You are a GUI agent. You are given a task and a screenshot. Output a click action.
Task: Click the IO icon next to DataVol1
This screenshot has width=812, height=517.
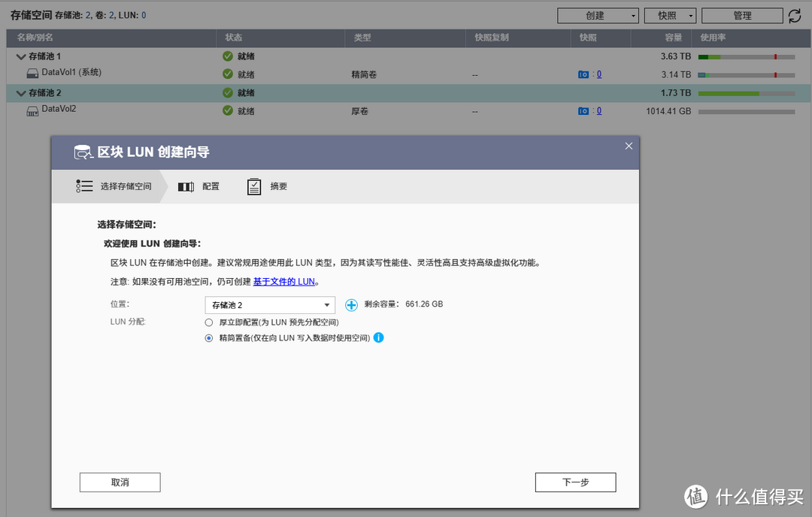pyautogui.click(x=583, y=74)
